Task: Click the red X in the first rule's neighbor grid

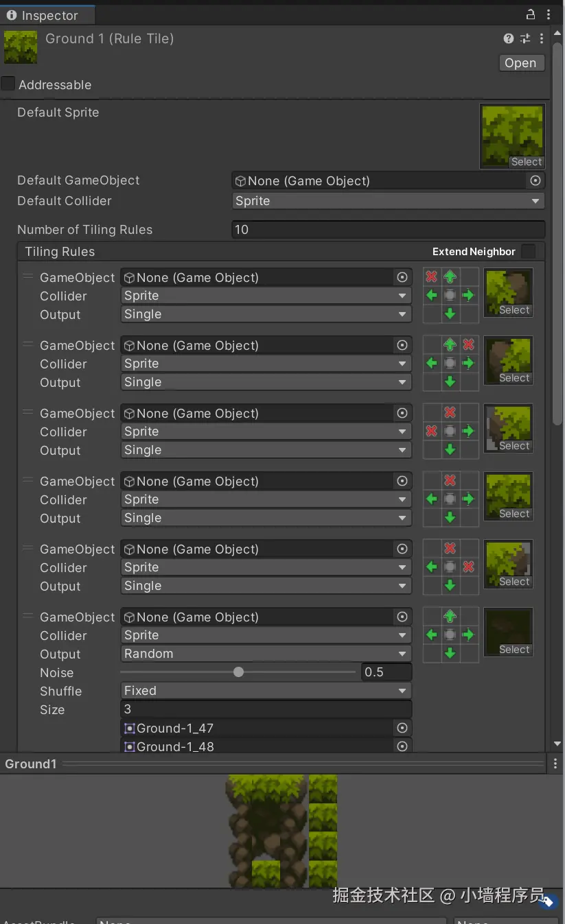Action: (x=431, y=277)
